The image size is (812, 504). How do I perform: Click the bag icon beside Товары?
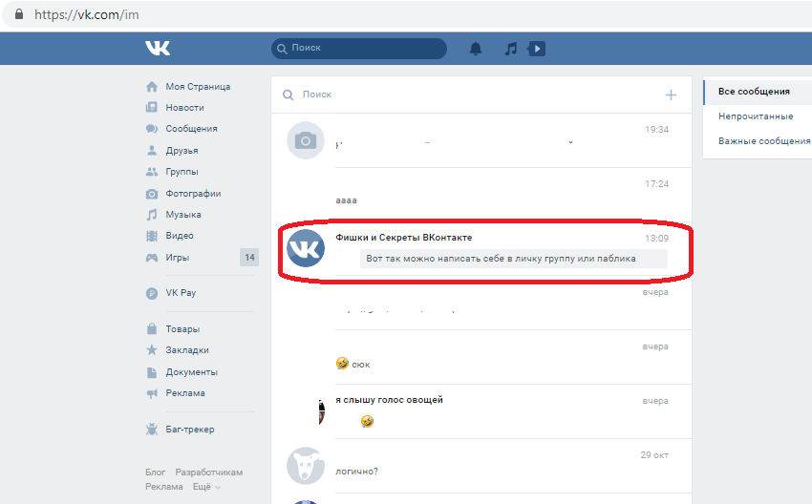pos(152,328)
